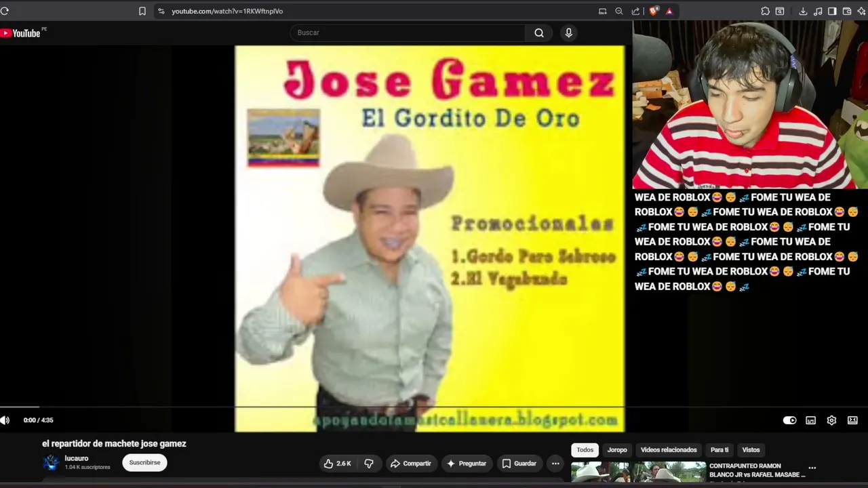The image size is (868, 488).
Task: Click the 0:00 / 4:35 time display
Action: 38,420
